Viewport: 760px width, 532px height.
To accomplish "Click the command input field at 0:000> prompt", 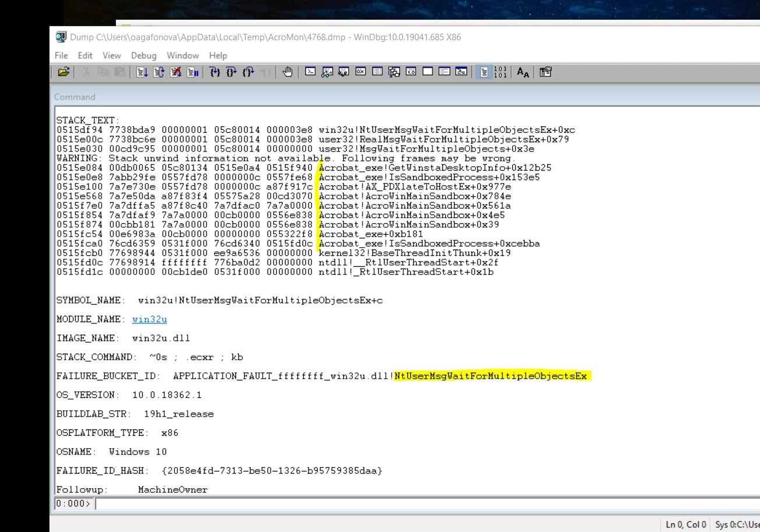I will (427, 503).
